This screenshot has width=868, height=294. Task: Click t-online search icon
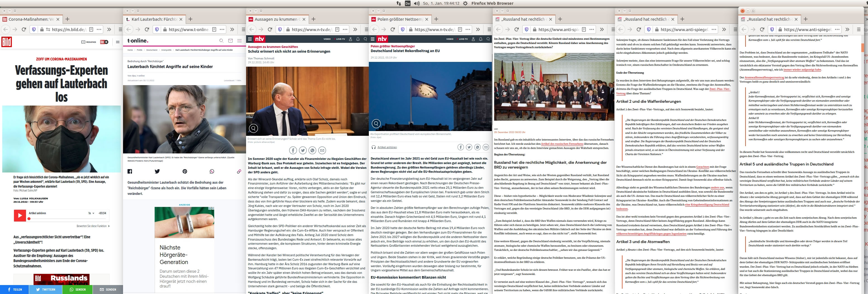[221, 41]
